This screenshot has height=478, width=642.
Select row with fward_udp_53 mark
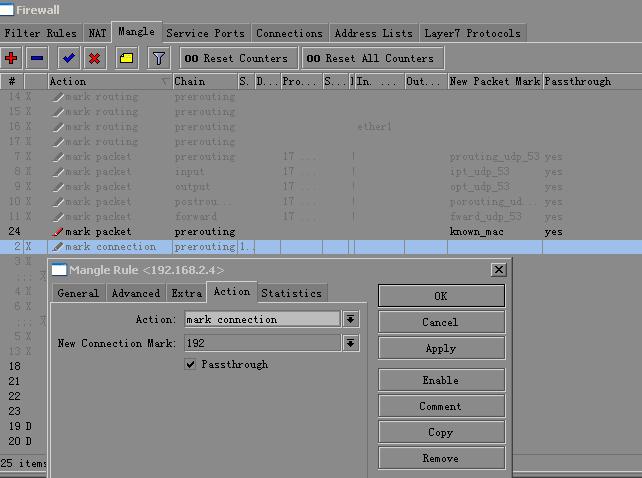coord(321,217)
